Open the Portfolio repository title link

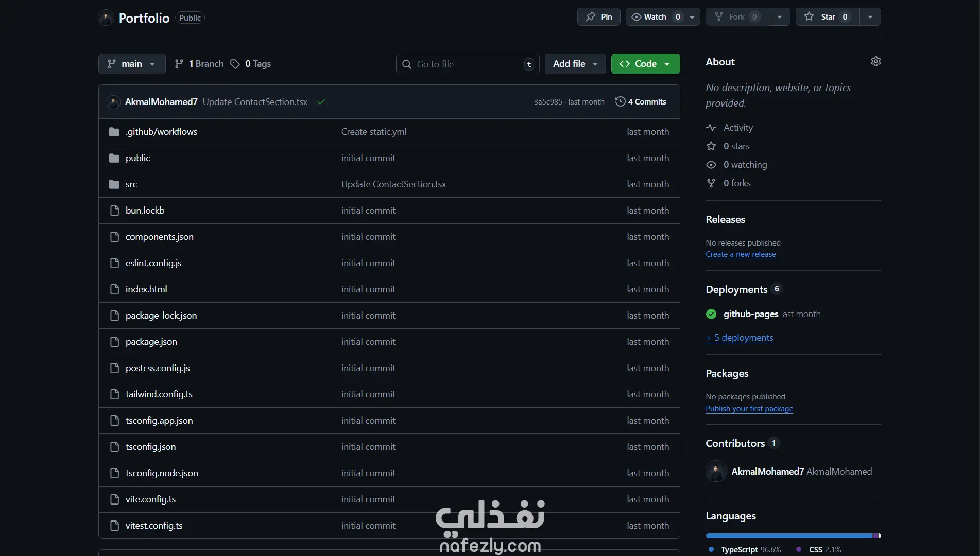point(144,18)
